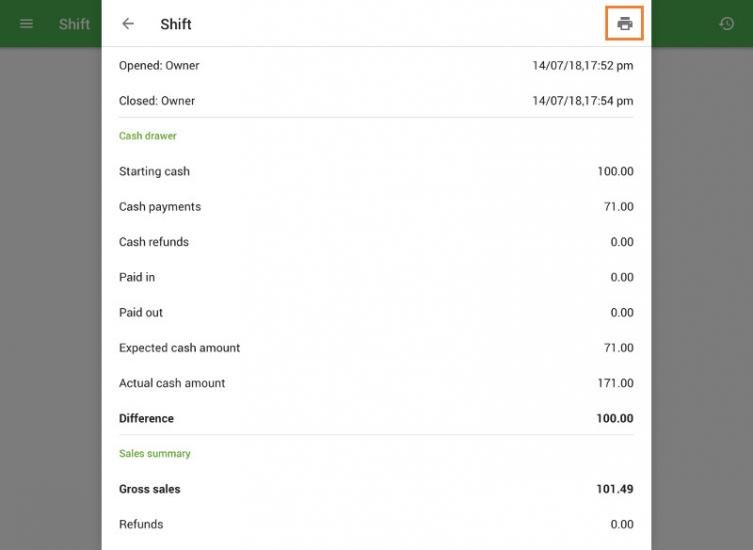This screenshot has width=753, height=550.
Task: Click the Cash drawer section header
Action: [x=148, y=136]
